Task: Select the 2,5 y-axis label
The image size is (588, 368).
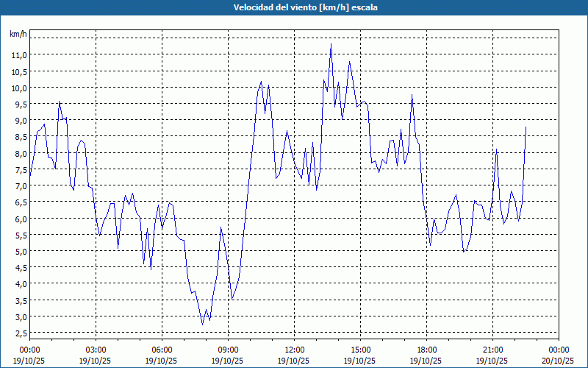Action: (x=19, y=333)
